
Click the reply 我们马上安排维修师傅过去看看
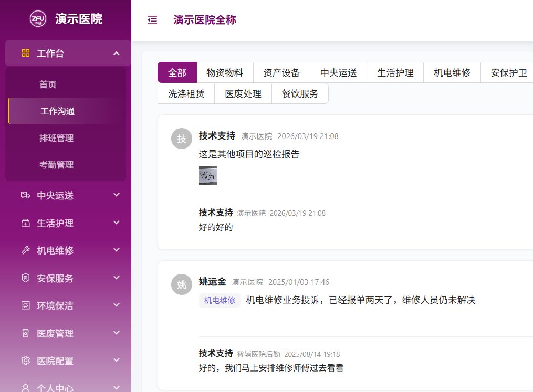tap(284, 368)
